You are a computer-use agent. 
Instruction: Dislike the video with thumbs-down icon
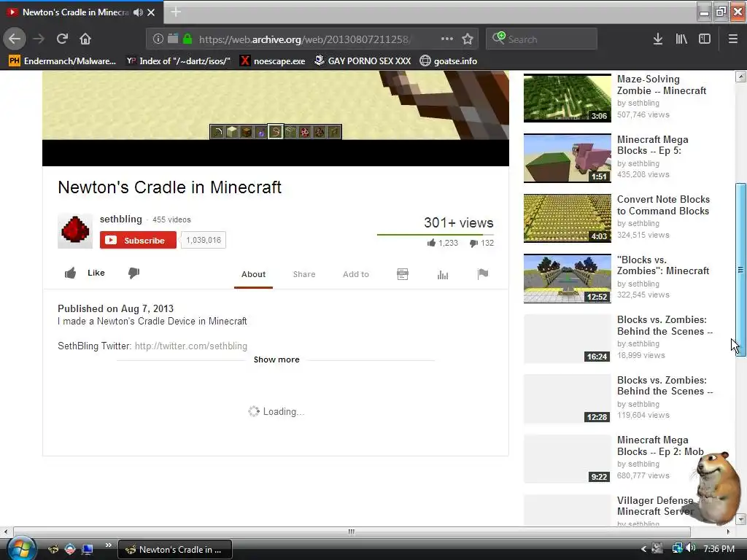(x=134, y=273)
